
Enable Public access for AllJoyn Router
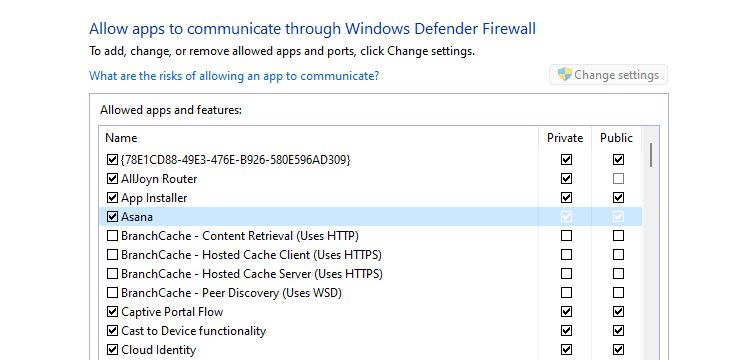click(618, 179)
